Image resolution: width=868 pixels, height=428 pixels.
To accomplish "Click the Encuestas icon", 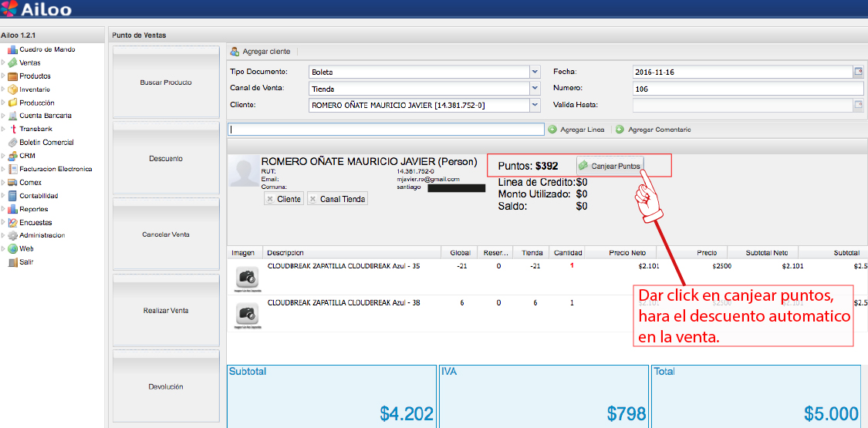I will (x=12, y=222).
